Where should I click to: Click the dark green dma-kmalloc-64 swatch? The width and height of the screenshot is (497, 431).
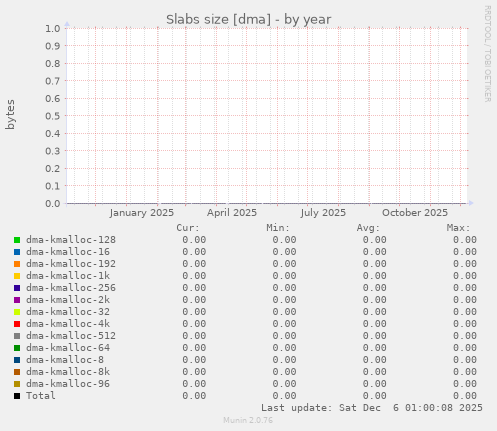17,348
